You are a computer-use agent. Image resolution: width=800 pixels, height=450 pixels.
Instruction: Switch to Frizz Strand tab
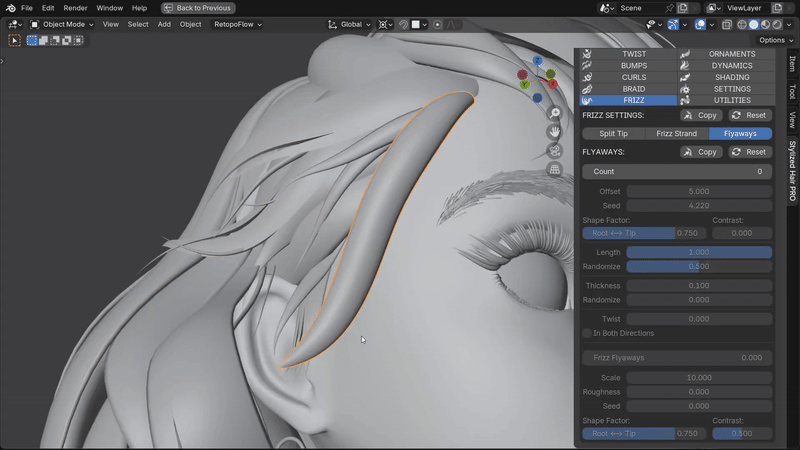676,134
